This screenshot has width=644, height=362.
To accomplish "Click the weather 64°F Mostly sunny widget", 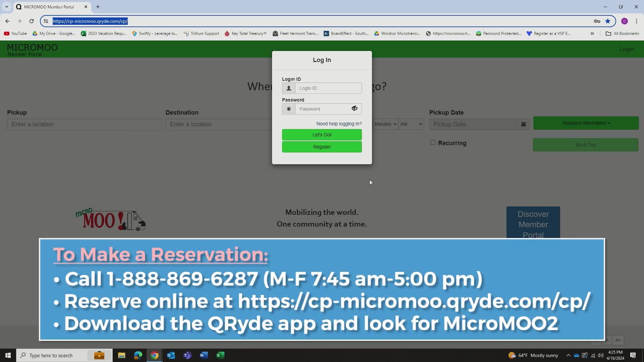I will (x=533, y=355).
